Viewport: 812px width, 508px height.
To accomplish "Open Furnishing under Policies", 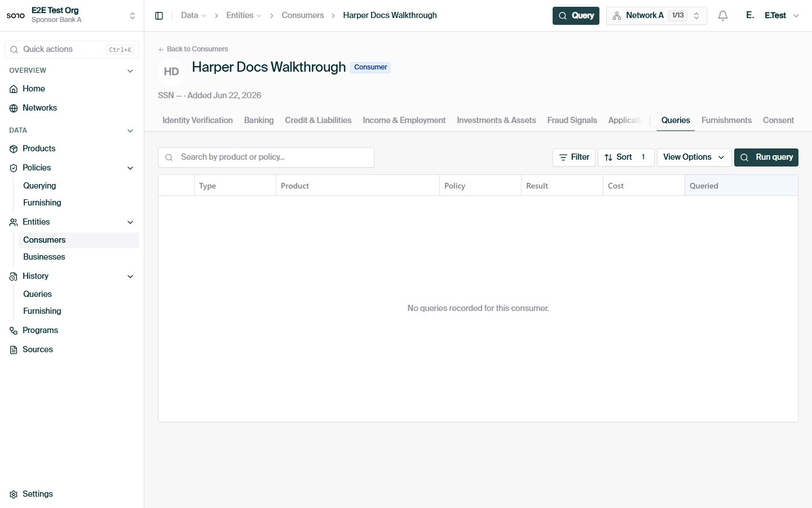I will point(42,203).
